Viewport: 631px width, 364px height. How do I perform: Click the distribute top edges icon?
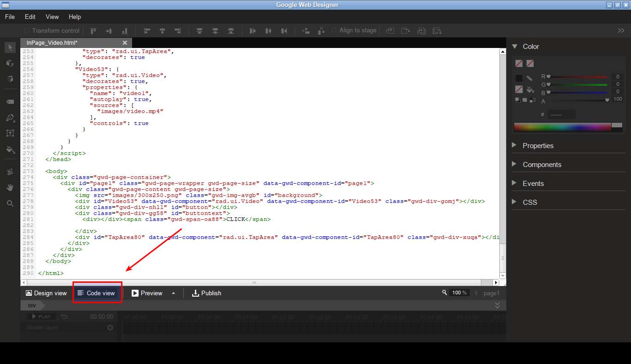200,31
